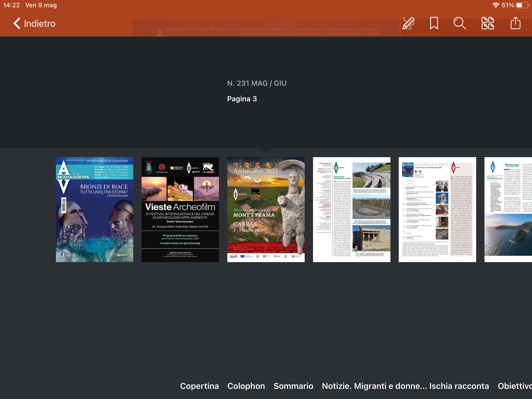Open the page thumbnail with amphitheatre photos

(352, 210)
